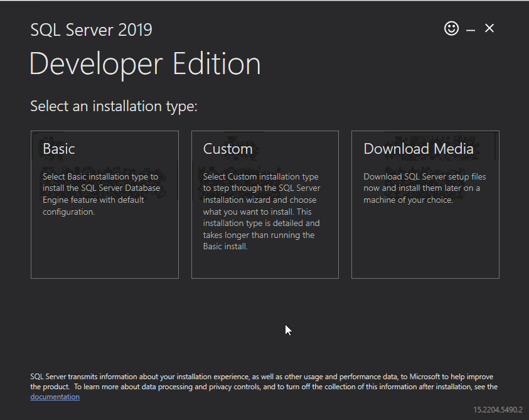Screen dimensions: 529x420
Task: Select the Basic installation type
Action: (105, 205)
